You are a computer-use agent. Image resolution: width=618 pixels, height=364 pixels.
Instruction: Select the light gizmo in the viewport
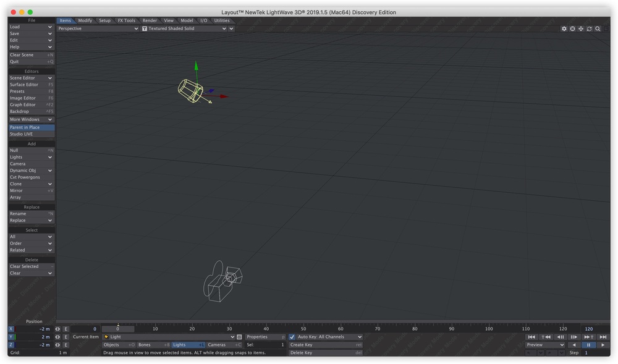[x=190, y=91]
